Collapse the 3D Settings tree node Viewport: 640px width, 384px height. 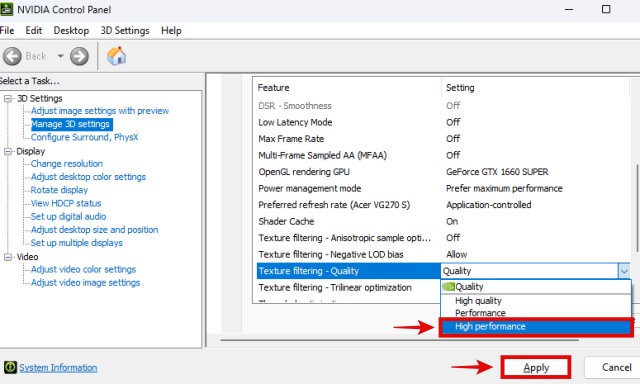pyautogui.click(x=8, y=99)
